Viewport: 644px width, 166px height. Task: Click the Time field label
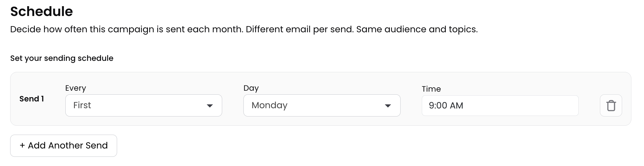coord(431,89)
